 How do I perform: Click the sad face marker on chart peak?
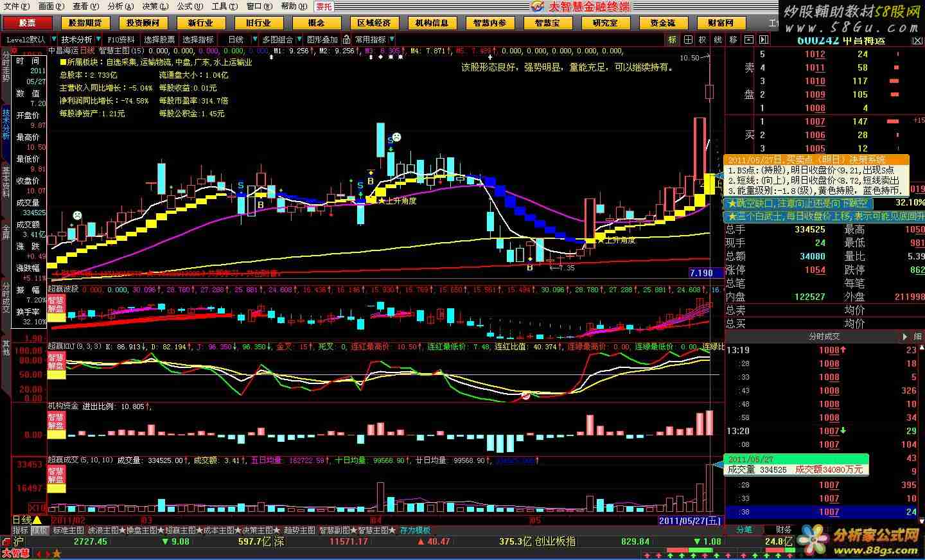pos(397,137)
